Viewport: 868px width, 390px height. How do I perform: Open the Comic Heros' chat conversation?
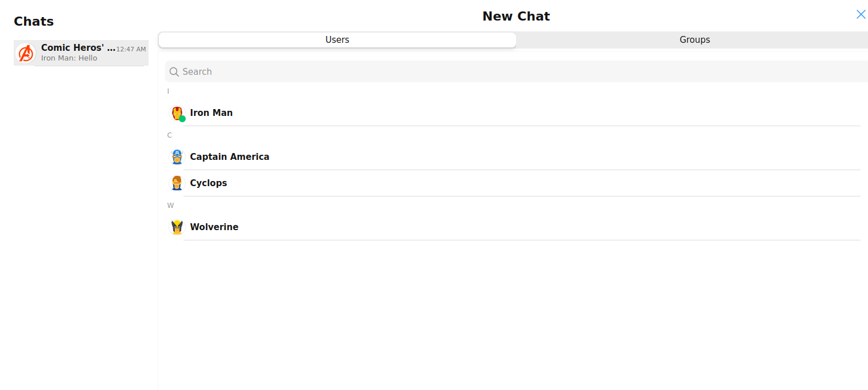pyautogui.click(x=80, y=53)
